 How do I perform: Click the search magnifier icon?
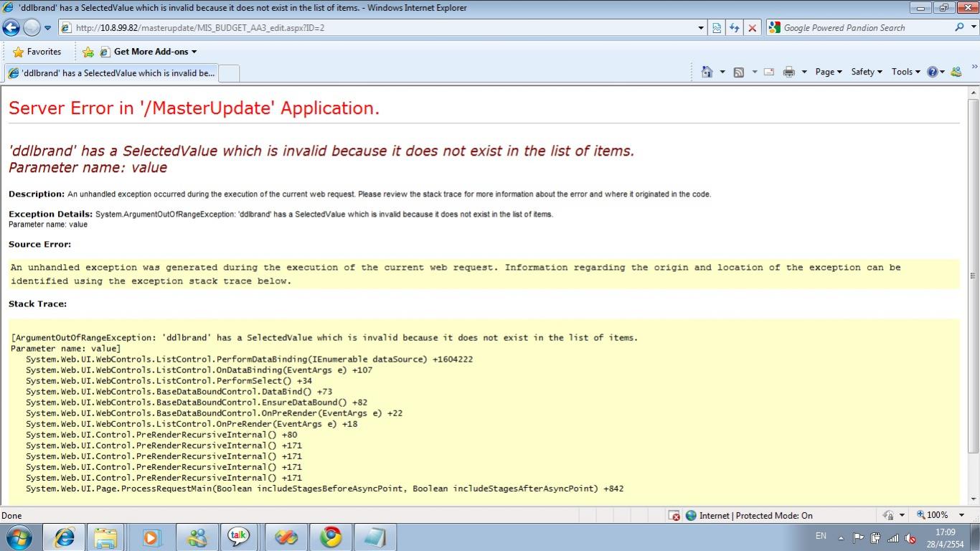tap(959, 28)
